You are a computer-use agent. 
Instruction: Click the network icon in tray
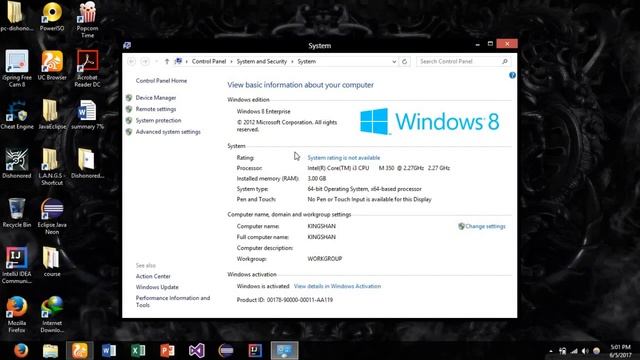574,351
